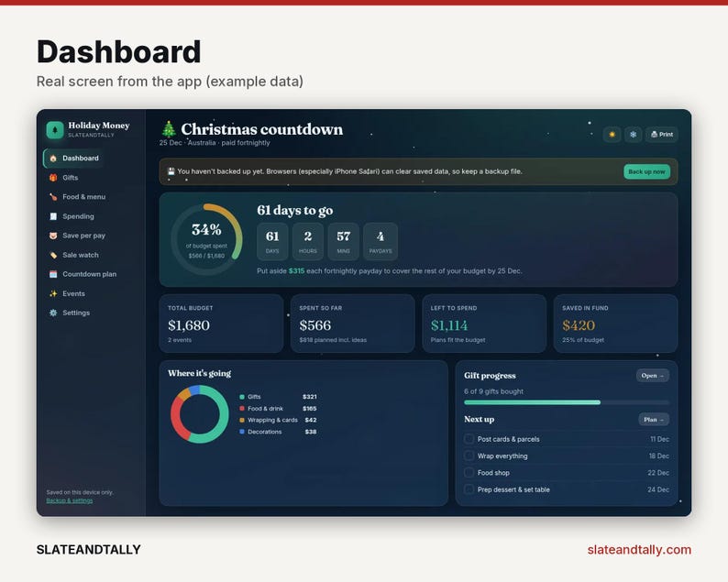Click the gift progress bar
This screenshot has width=728, height=582.
(567, 402)
